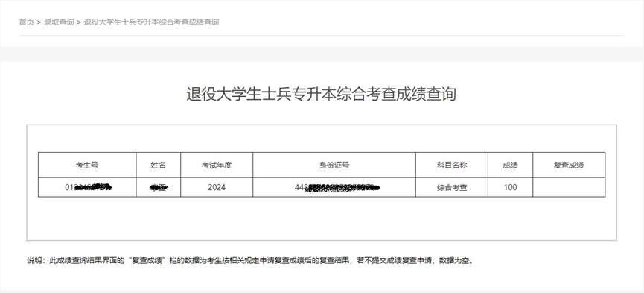Click the 科目名称 column header
The height and width of the screenshot is (293, 644).
click(x=452, y=165)
